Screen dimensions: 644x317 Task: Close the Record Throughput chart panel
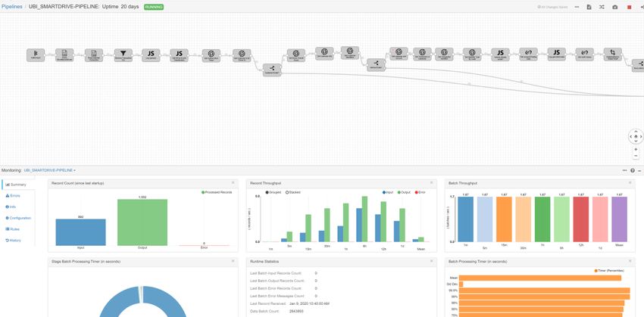[431, 183]
